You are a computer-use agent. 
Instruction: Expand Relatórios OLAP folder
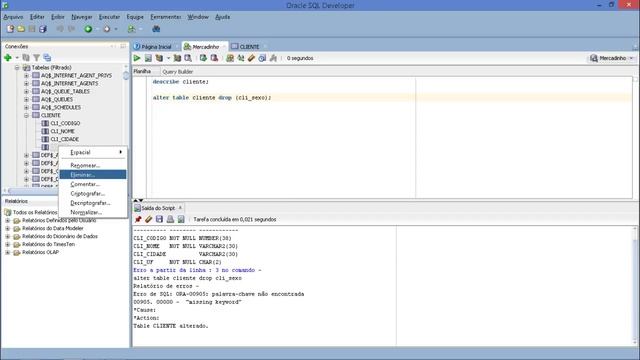(x=7, y=253)
